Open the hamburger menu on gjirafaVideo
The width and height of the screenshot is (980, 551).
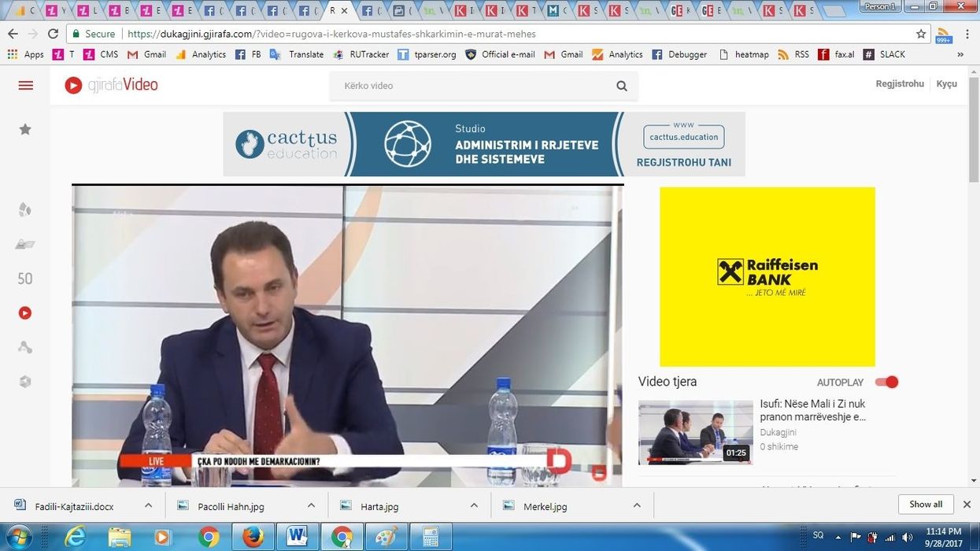[x=26, y=85]
